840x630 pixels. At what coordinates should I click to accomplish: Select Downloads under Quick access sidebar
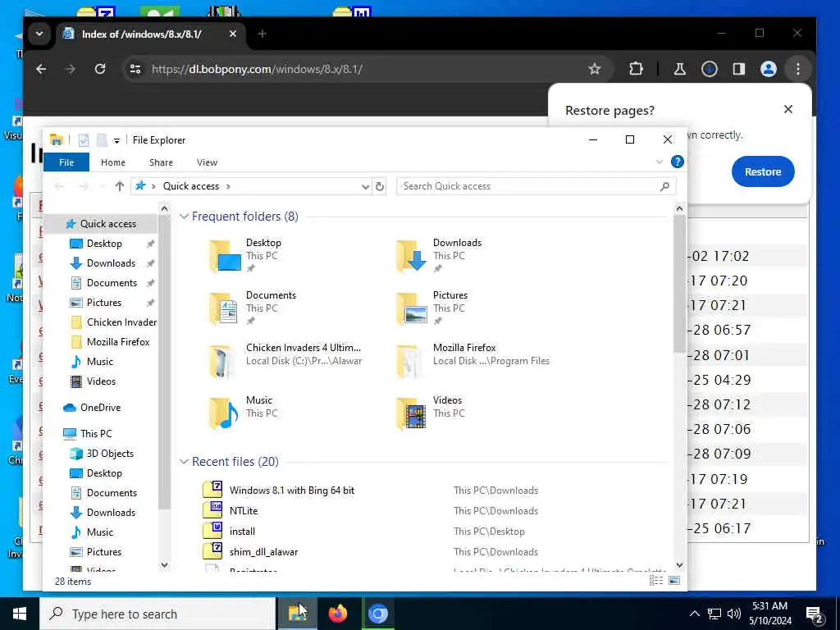(x=111, y=263)
